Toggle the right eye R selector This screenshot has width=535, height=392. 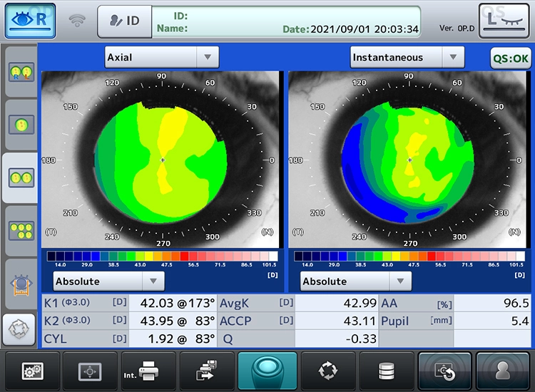pyautogui.click(x=31, y=21)
